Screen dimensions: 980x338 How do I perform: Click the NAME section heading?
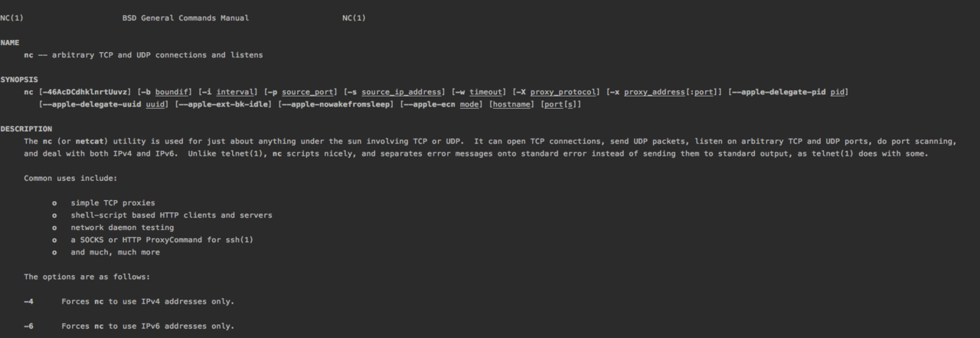coord(10,43)
